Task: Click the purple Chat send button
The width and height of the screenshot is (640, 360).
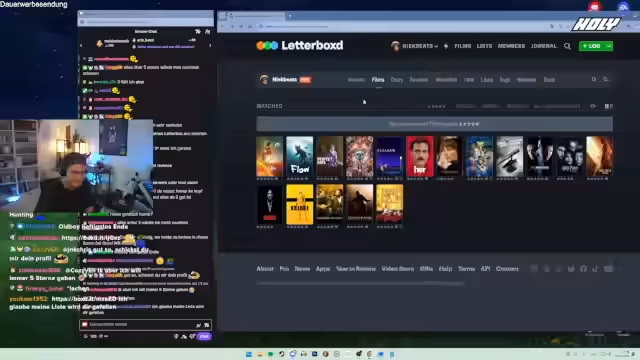Action: (x=204, y=336)
